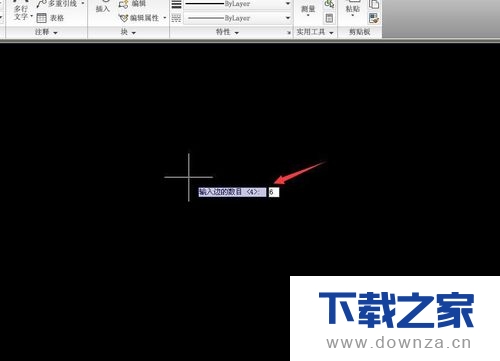Click the linetype icon beside lower ByLayer
500x361 pixels.
176,18
